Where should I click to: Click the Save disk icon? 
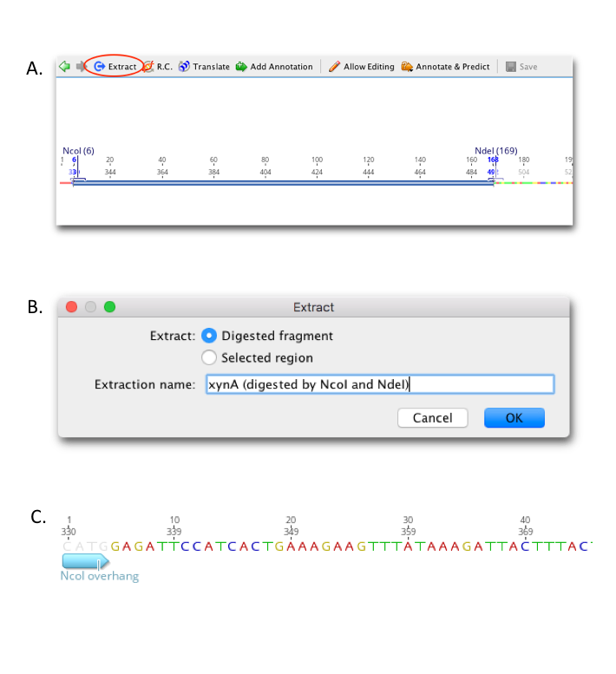click(x=511, y=67)
